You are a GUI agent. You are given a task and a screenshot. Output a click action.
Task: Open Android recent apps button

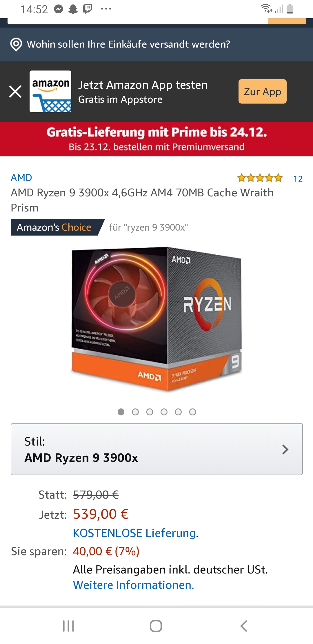click(69, 626)
